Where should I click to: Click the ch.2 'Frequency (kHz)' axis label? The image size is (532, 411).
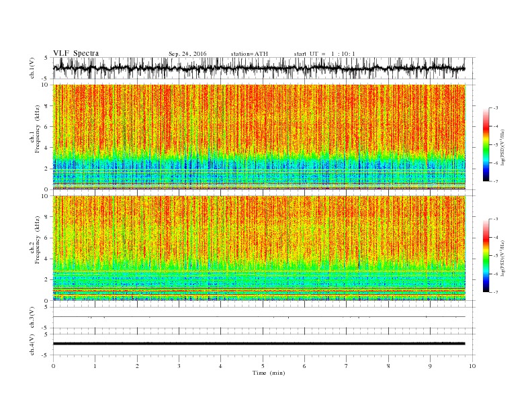tap(37, 239)
